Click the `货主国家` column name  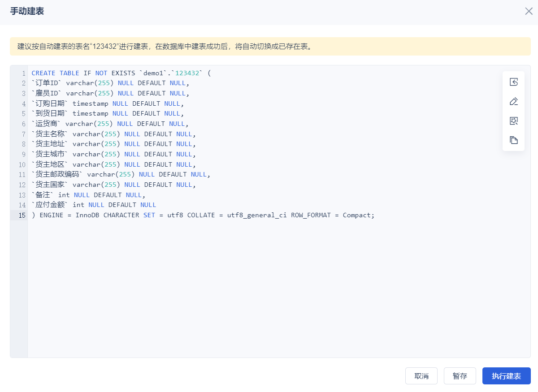pyautogui.click(x=50, y=185)
